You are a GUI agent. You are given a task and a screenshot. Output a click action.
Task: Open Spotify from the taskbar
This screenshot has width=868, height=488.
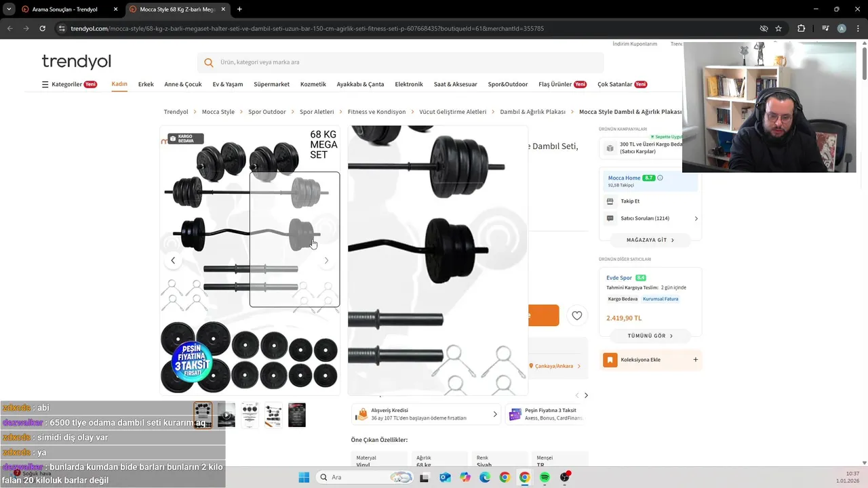(x=545, y=477)
